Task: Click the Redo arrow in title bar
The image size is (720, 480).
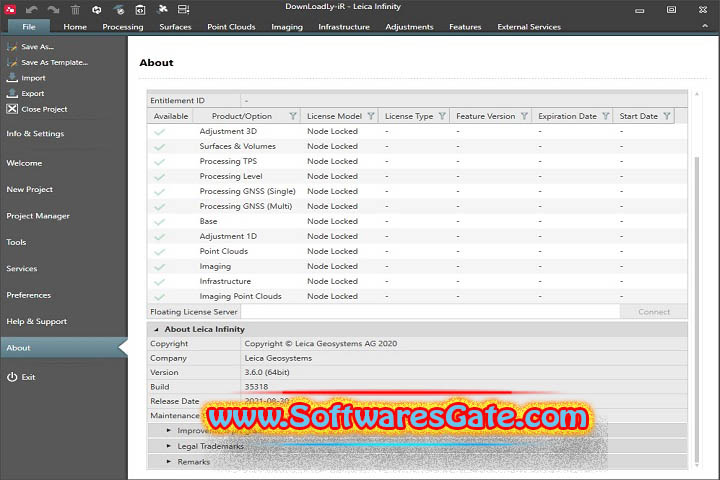Action: [x=54, y=9]
